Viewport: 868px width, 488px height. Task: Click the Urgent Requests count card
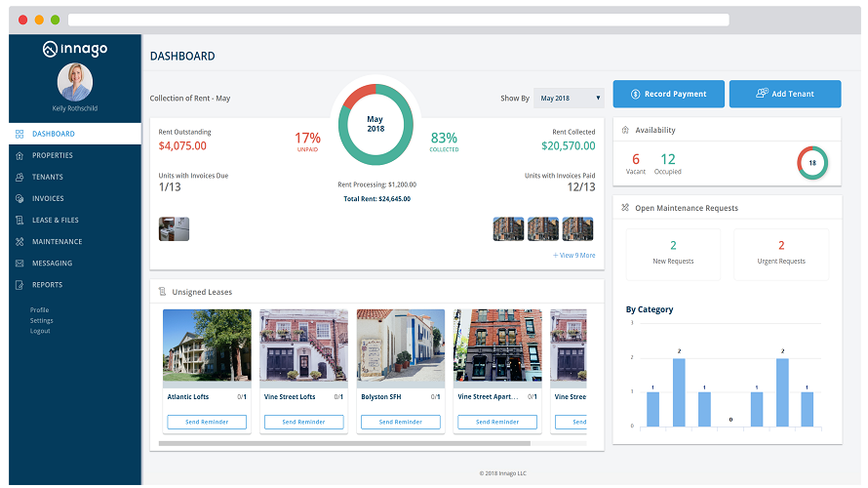pyautogui.click(x=780, y=253)
